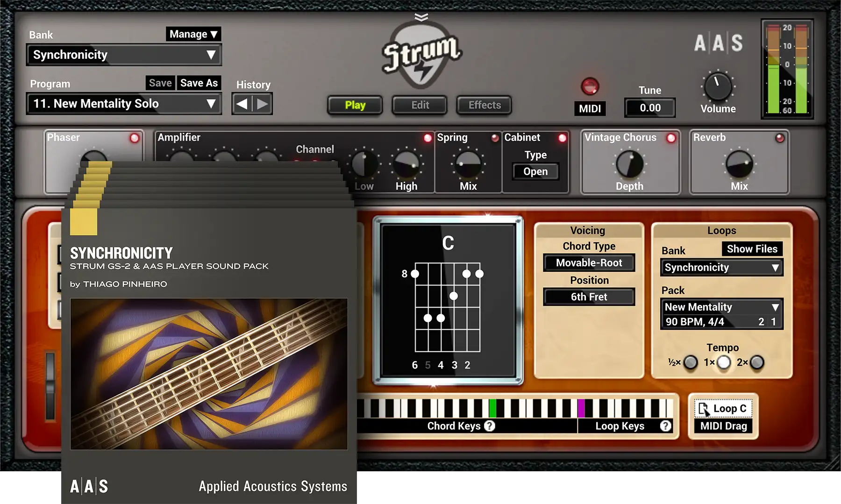Click the Save As button

(199, 83)
